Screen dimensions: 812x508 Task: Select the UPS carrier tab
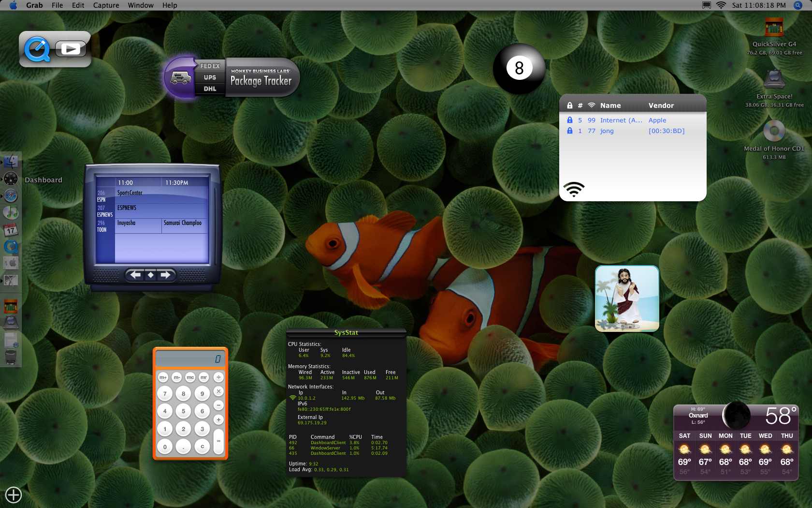210,77
